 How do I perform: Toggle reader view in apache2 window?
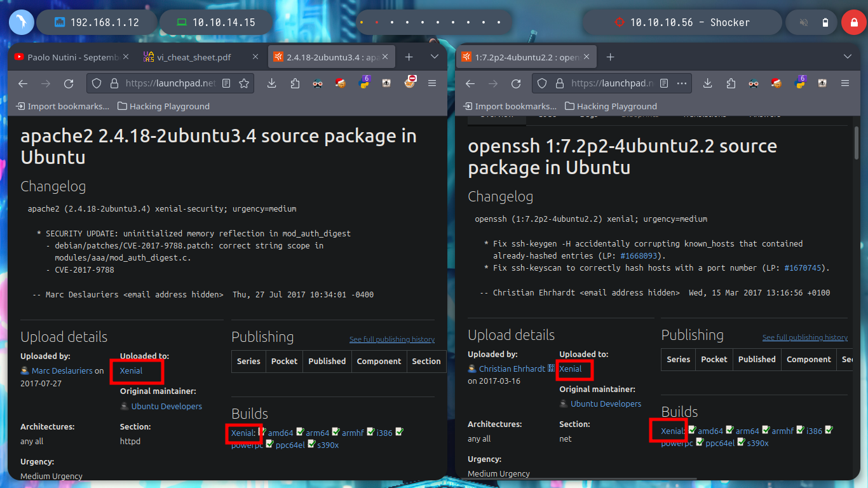pyautogui.click(x=225, y=83)
